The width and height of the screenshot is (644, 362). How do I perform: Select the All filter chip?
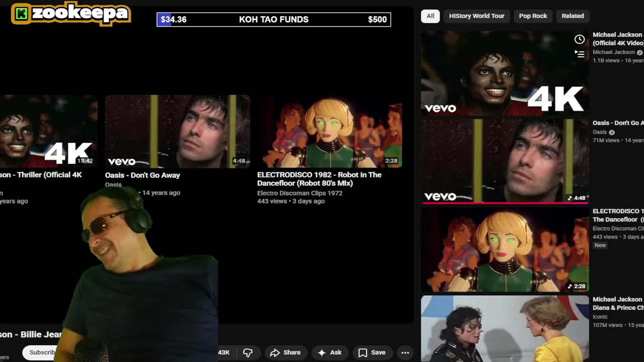[x=430, y=16]
